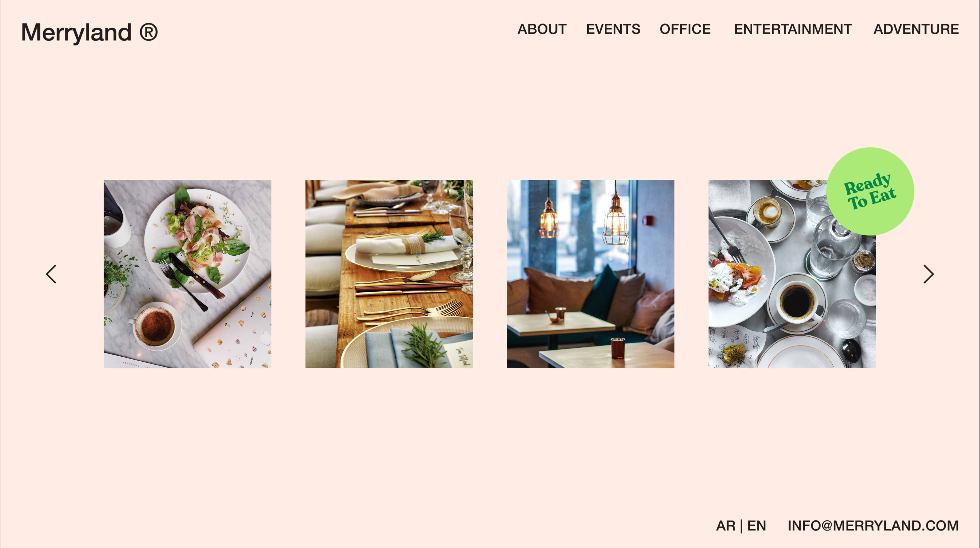Switch language to AR
Image resolution: width=980 pixels, height=548 pixels.
pyautogui.click(x=726, y=526)
